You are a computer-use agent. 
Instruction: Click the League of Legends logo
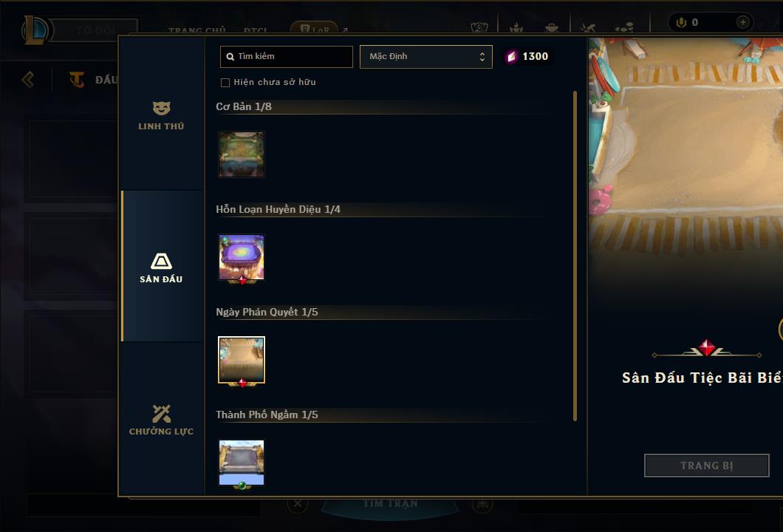(35, 30)
